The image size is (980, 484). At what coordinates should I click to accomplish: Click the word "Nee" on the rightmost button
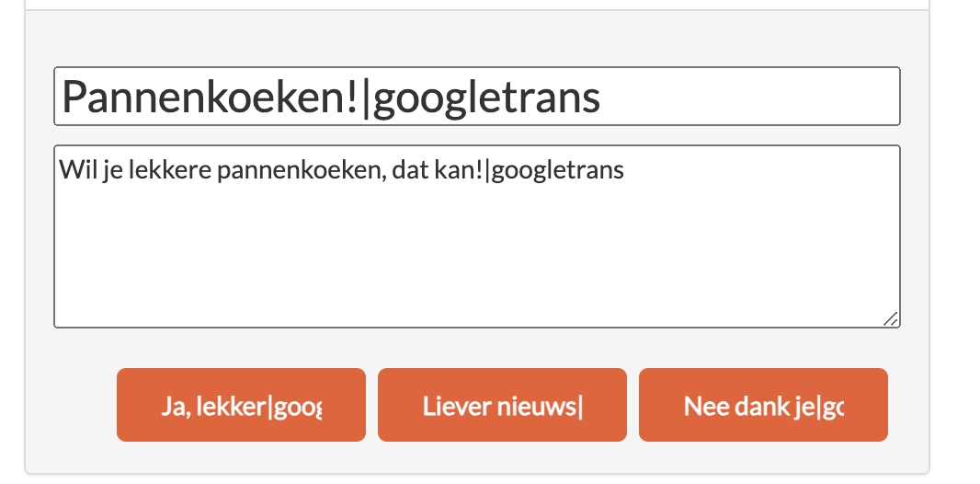703,406
